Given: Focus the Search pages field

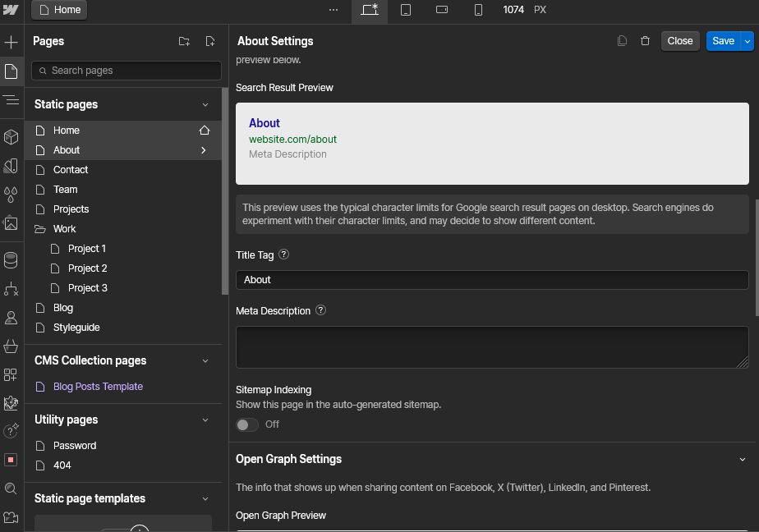Looking at the screenshot, I should (126, 71).
